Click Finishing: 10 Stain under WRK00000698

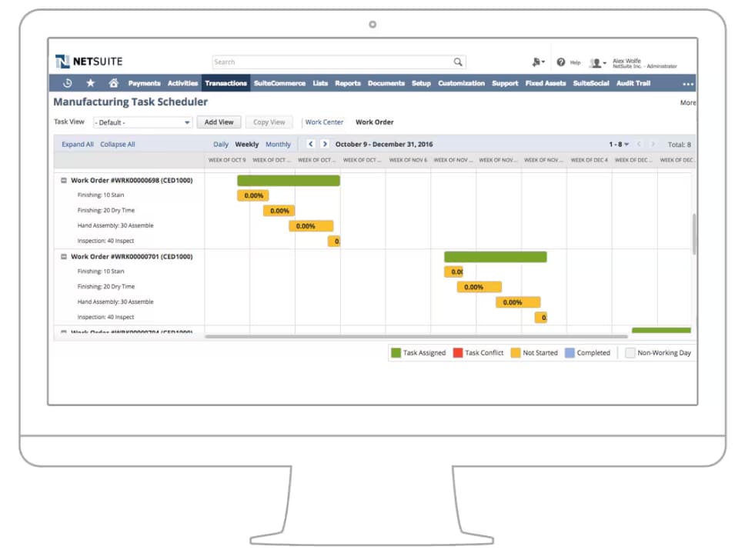(101, 195)
